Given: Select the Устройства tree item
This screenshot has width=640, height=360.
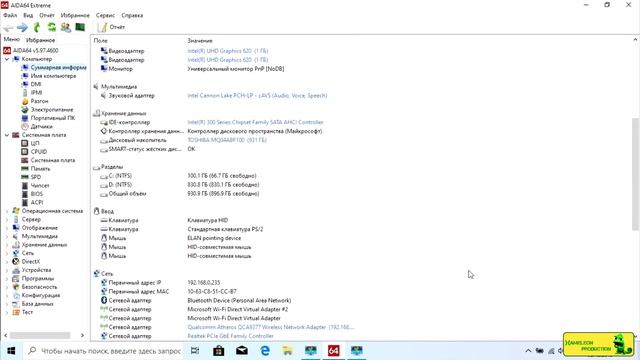Looking at the screenshot, I should coord(36,270).
